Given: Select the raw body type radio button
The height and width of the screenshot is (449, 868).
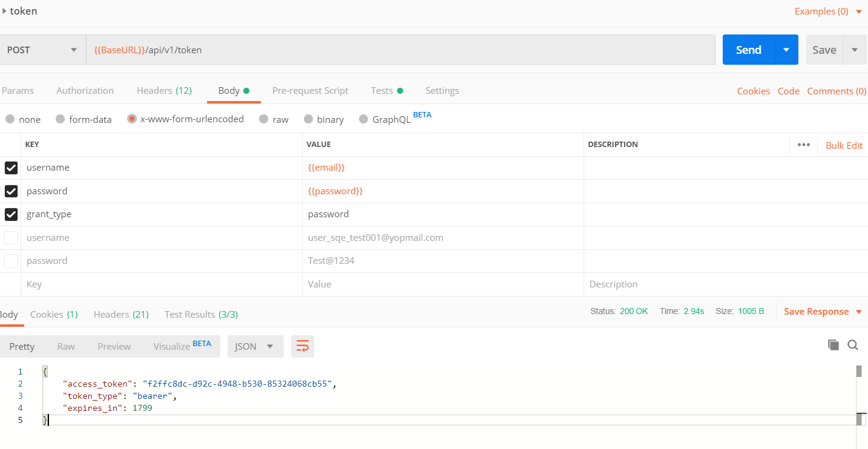Looking at the screenshot, I should [263, 119].
